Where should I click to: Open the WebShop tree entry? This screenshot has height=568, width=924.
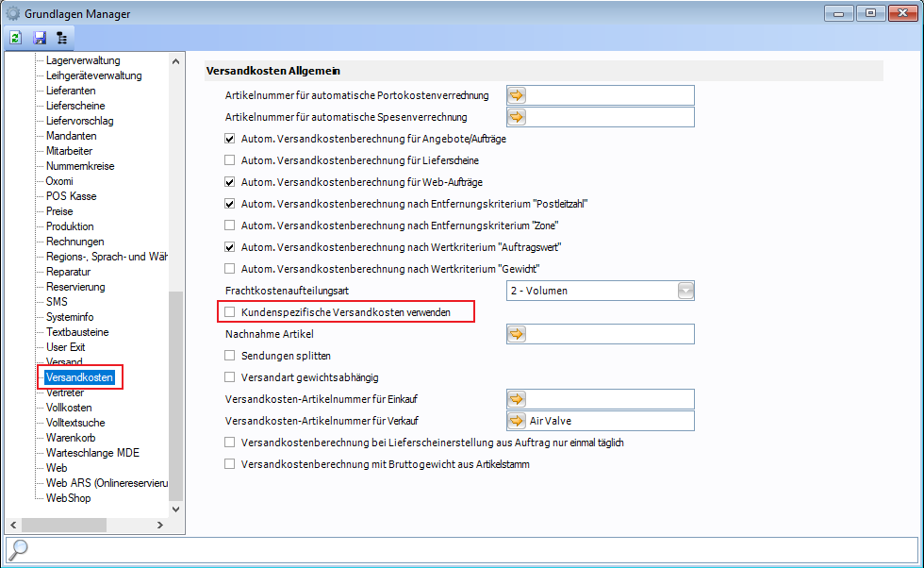click(x=68, y=498)
